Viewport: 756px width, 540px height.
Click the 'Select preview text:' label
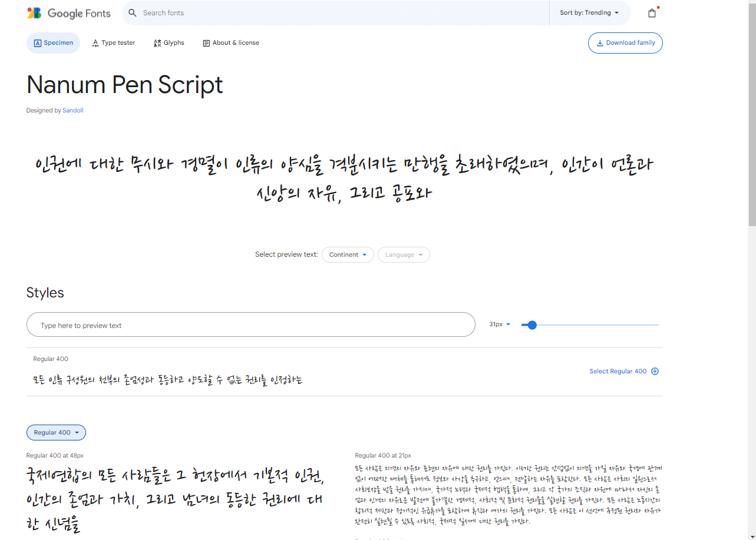286,255
